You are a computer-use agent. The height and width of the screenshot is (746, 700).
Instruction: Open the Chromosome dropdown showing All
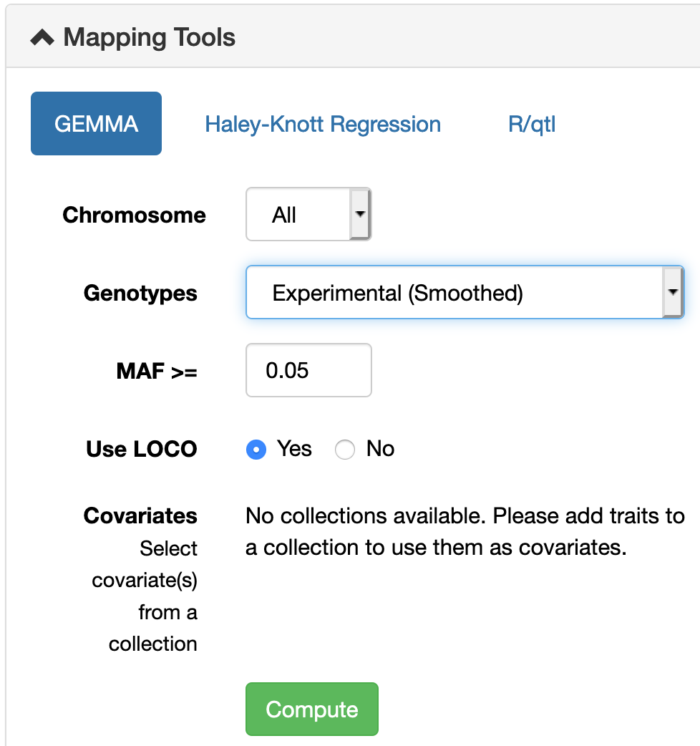click(x=298, y=215)
